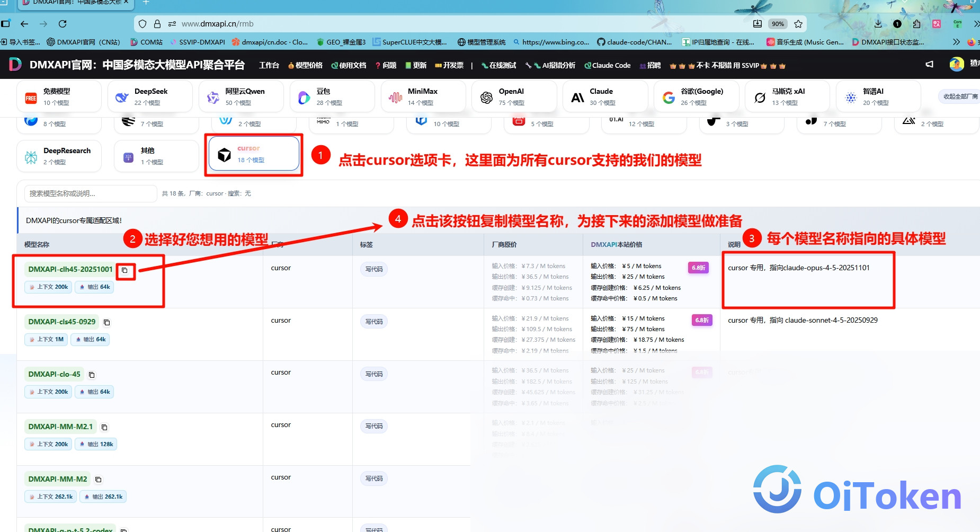The height and width of the screenshot is (532, 980).
Task: Copy model name DMXAPI-clh45-20251001
Action: coord(124,270)
